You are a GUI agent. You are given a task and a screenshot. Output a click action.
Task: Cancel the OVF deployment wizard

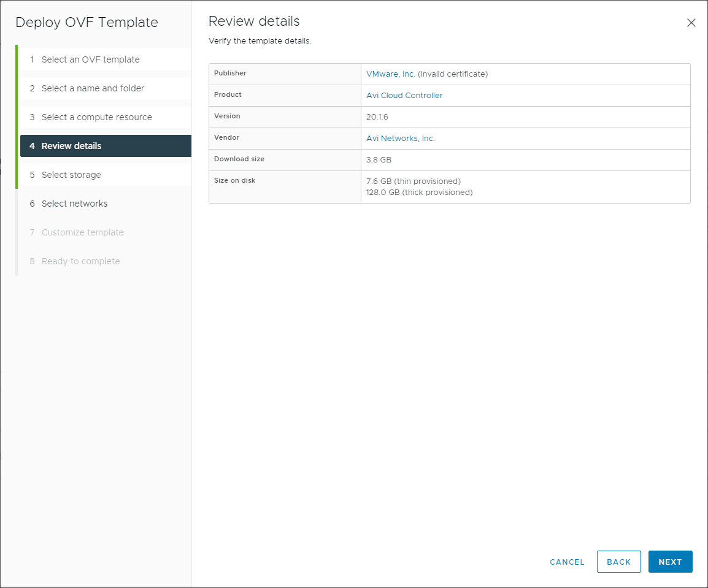click(x=567, y=562)
